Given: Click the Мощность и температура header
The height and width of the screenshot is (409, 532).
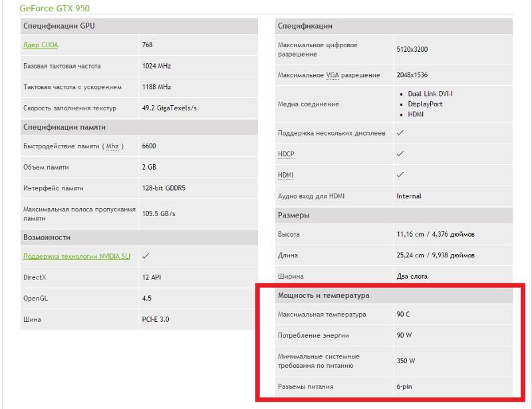Looking at the screenshot, I should pos(394,295).
